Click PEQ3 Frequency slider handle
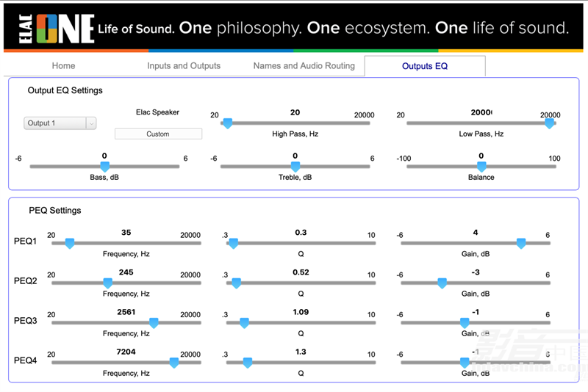The width and height of the screenshot is (588, 392). (154, 323)
